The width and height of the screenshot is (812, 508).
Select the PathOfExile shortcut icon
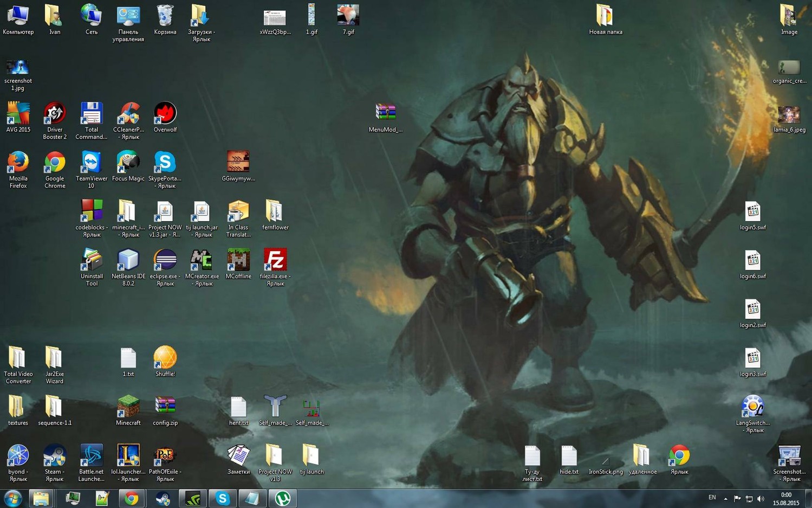(x=165, y=456)
